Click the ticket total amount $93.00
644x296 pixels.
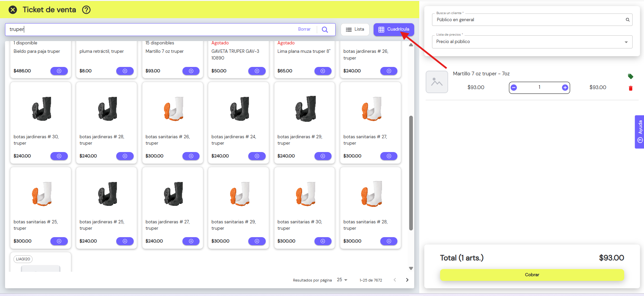611,258
